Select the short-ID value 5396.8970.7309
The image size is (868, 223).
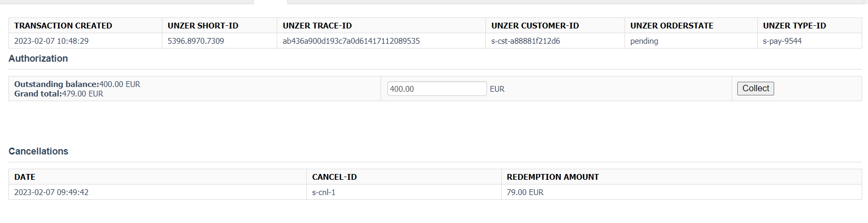[196, 41]
